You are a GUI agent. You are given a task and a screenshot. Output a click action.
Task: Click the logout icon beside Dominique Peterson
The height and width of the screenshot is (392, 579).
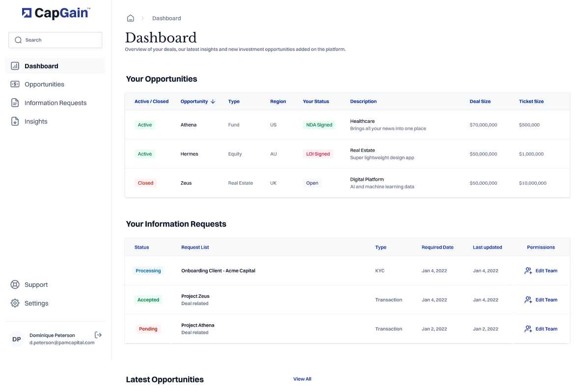98,335
